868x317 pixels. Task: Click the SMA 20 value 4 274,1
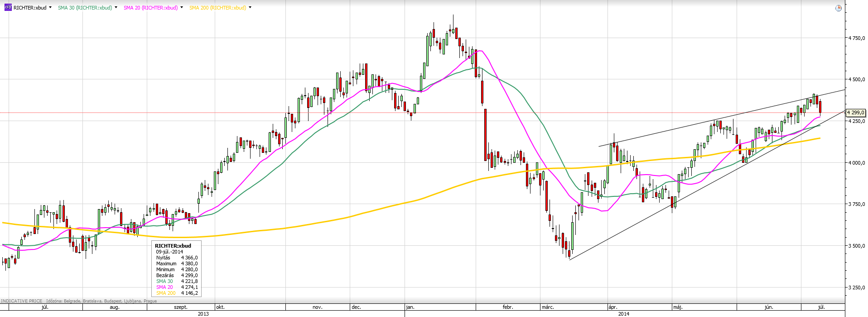[189, 287]
